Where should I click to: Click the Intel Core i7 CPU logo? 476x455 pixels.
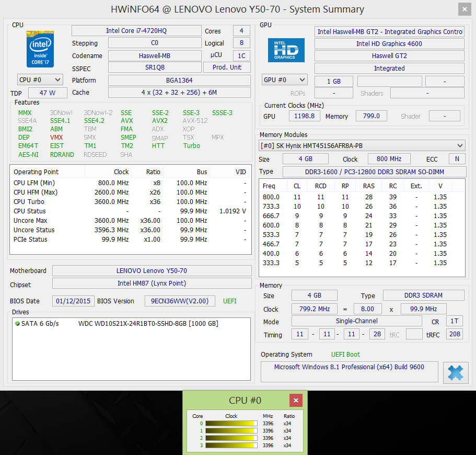(40, 49)
